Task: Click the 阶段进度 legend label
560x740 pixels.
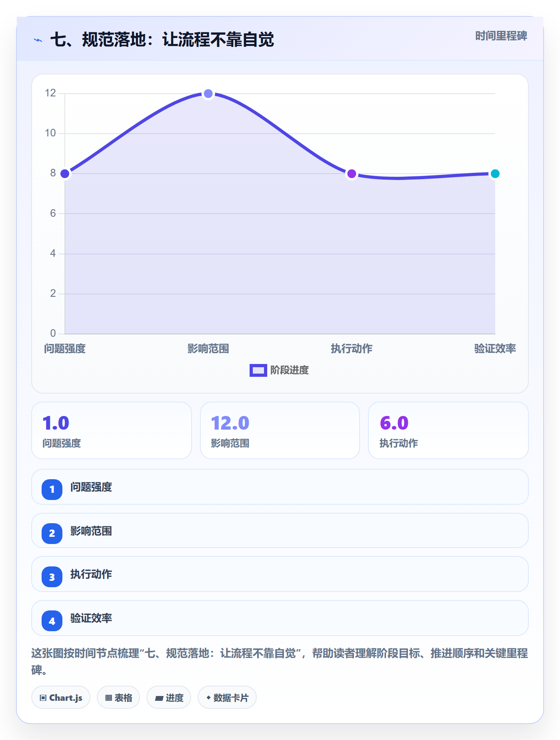Action: coord(290,370)
